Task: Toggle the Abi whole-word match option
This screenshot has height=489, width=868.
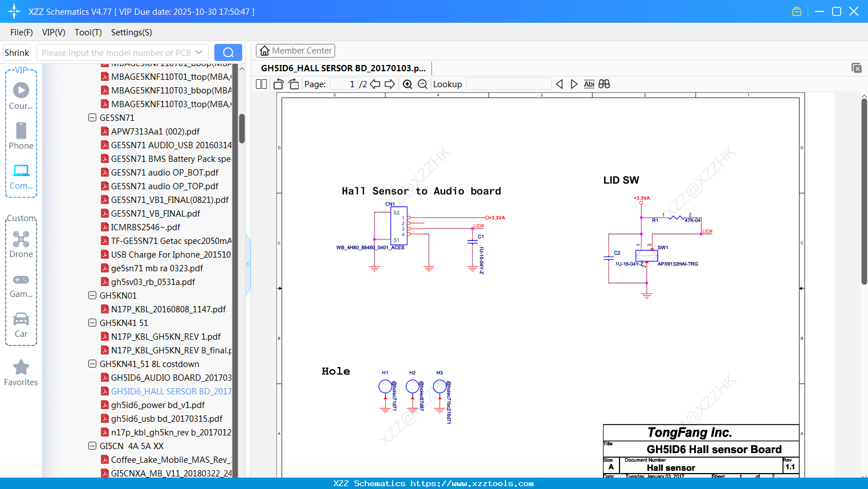Action: 589,84
